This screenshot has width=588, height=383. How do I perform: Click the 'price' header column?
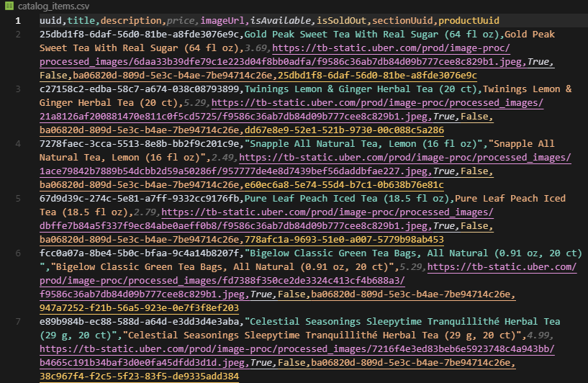(x=181, y=21)
